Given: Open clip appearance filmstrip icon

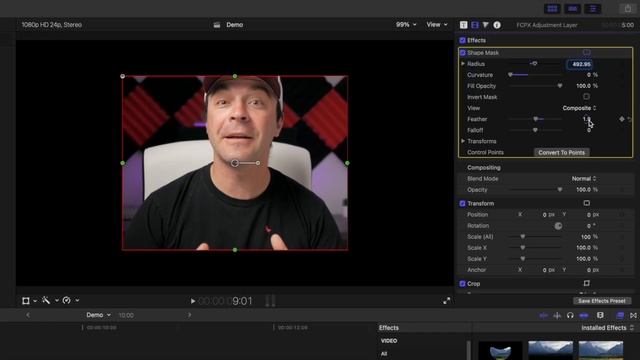Looking at the screenshot, I should click(x=600, y=315).
